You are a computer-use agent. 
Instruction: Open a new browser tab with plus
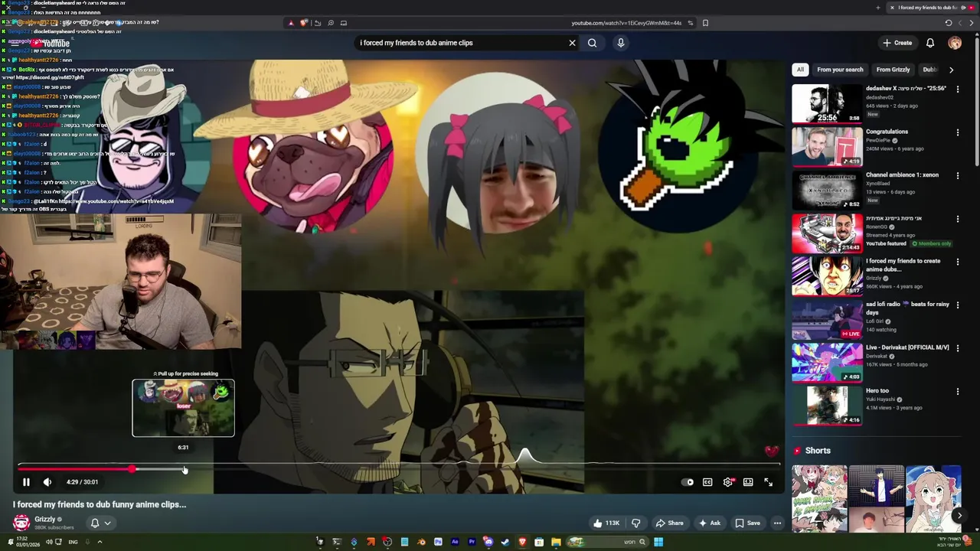pos(878,8)
